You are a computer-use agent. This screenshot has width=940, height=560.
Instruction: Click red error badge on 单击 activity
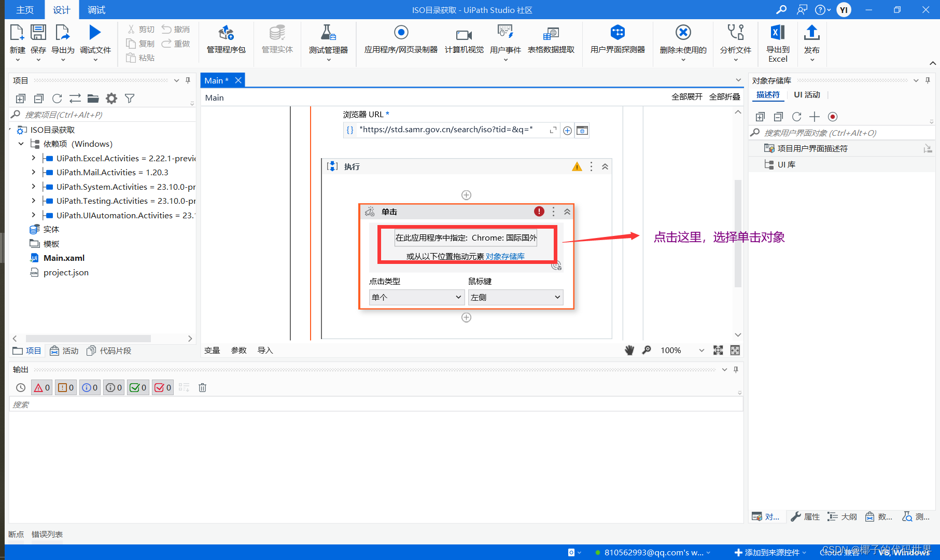539,212
